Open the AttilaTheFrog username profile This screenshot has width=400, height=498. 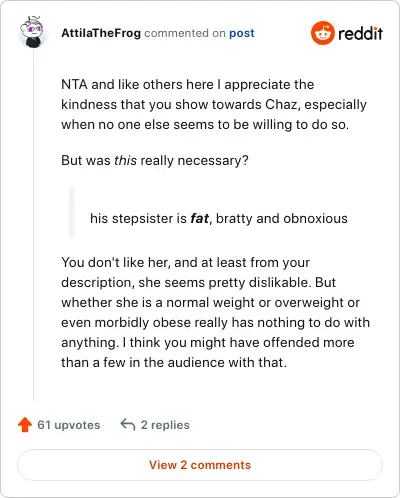click(x=101, y=33)
